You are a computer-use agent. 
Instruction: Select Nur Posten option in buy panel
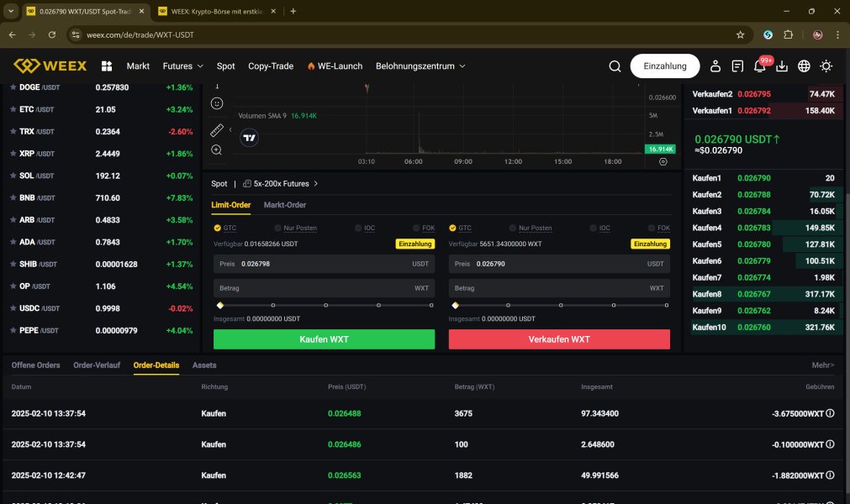pos(295,228)
